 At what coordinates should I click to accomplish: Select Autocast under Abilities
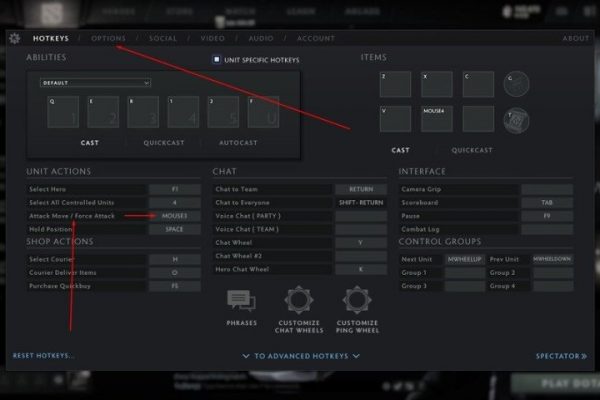pyautogui.click(x=238, y=143)
